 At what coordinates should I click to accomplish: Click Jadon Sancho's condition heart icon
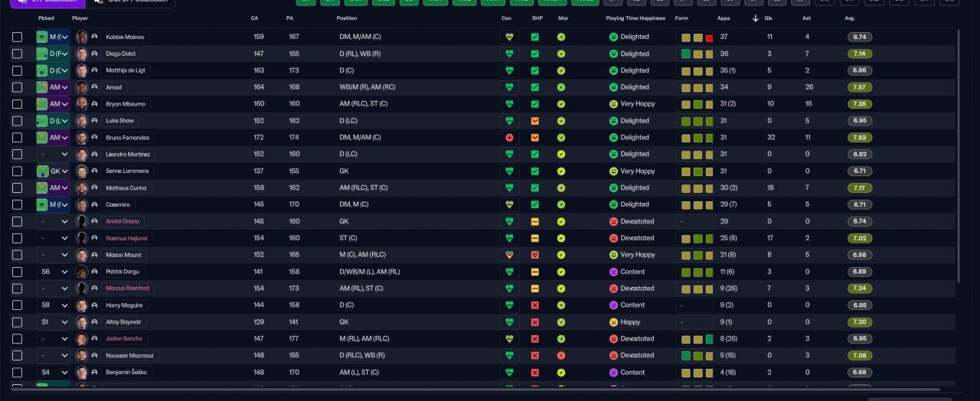(x=508, y=339)
